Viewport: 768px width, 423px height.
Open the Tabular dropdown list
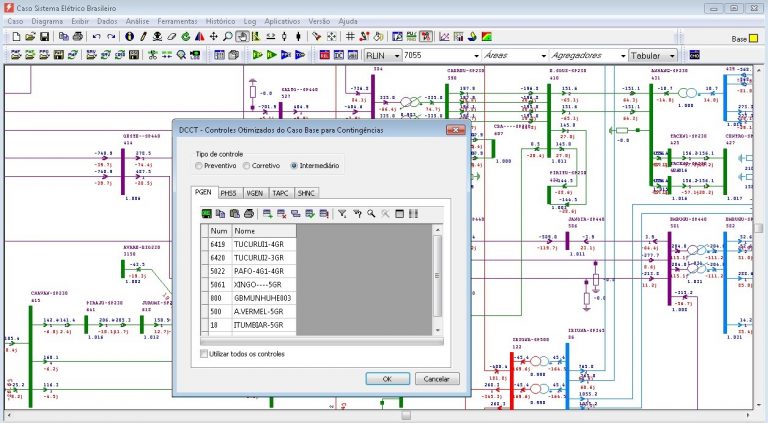[671, 55]
